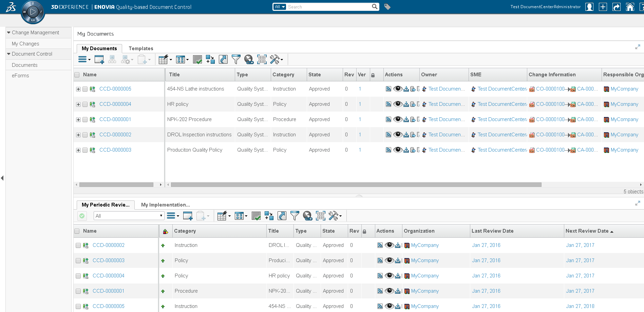Open document link CCD-0000002 in My Documents
644x312 pixels.
pyautogui.click(x=115, y=135)
